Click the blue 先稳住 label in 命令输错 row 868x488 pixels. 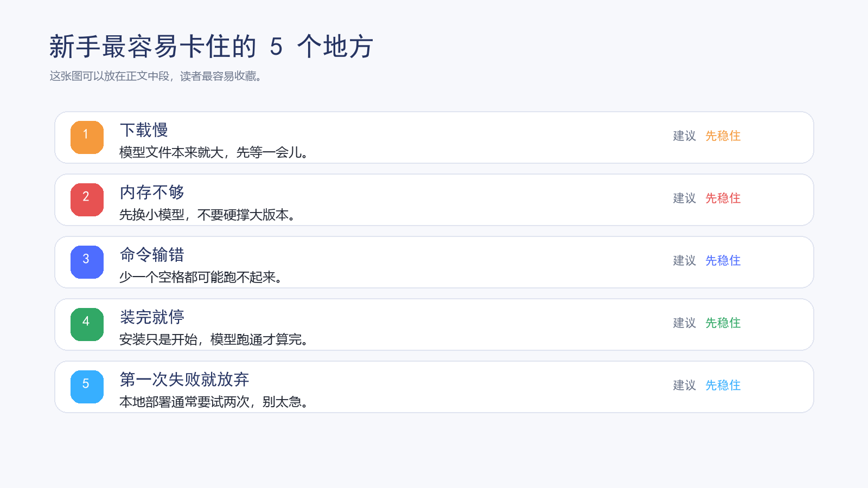[x=723, y=260]
